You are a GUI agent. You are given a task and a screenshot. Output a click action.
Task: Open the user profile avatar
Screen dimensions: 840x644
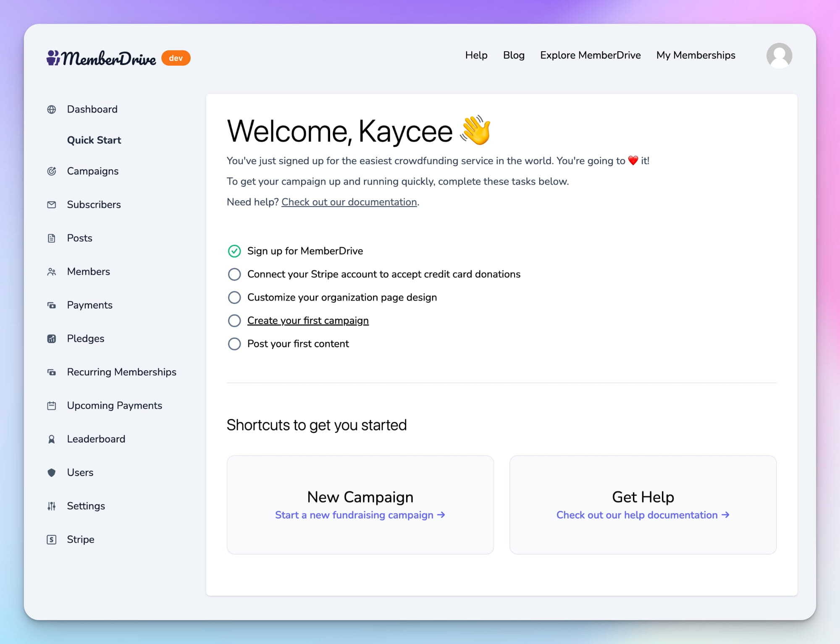pos(779,55)
